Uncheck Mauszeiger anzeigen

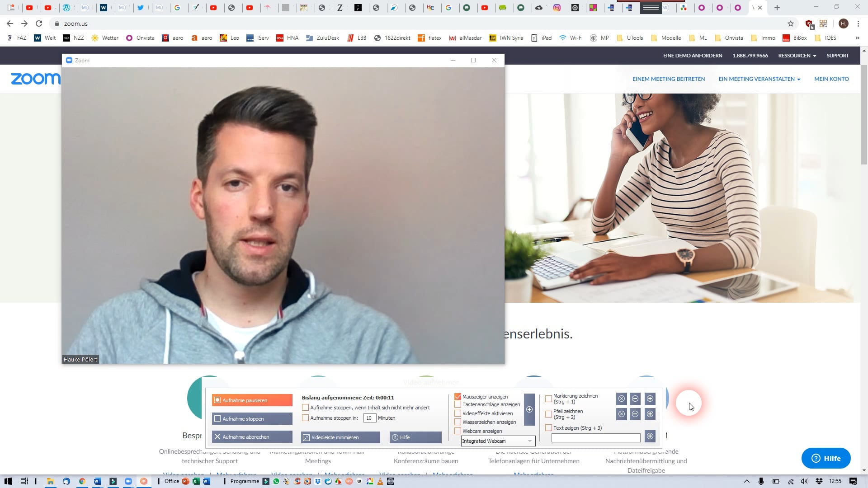[458, 397]
